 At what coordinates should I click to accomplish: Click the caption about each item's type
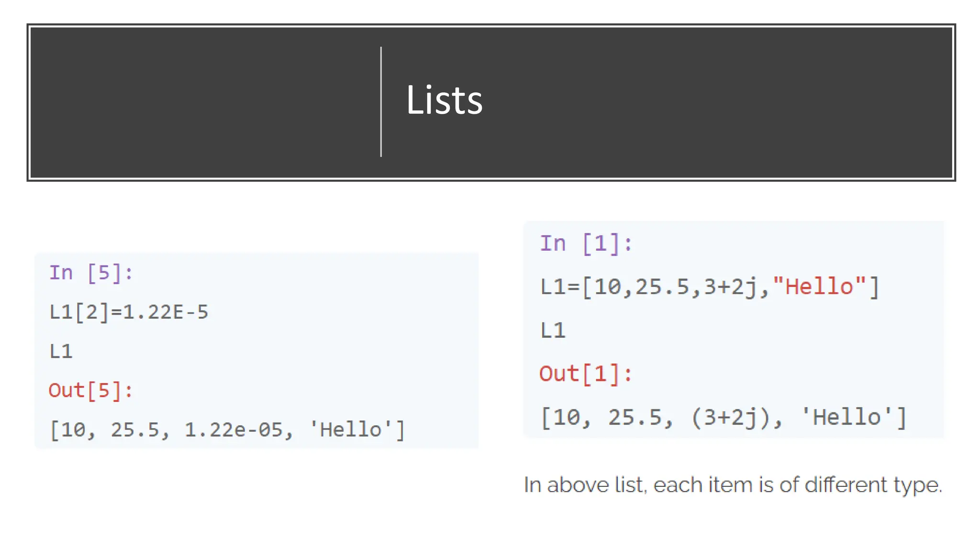[733, 485]
